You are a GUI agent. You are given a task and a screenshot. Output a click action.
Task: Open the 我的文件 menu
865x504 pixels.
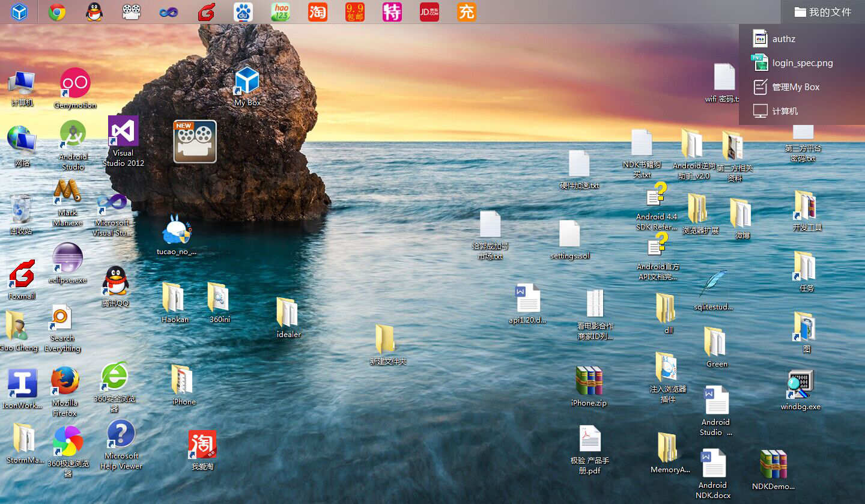click(823, 12)
